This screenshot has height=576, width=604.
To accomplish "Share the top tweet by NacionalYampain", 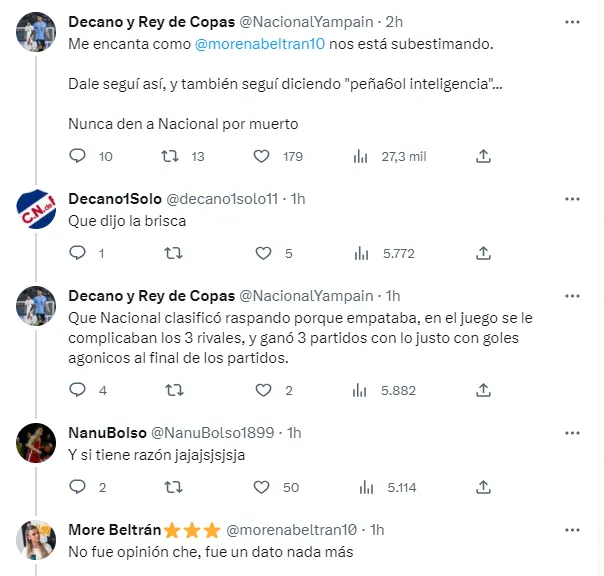I will [x=483, y=156].
